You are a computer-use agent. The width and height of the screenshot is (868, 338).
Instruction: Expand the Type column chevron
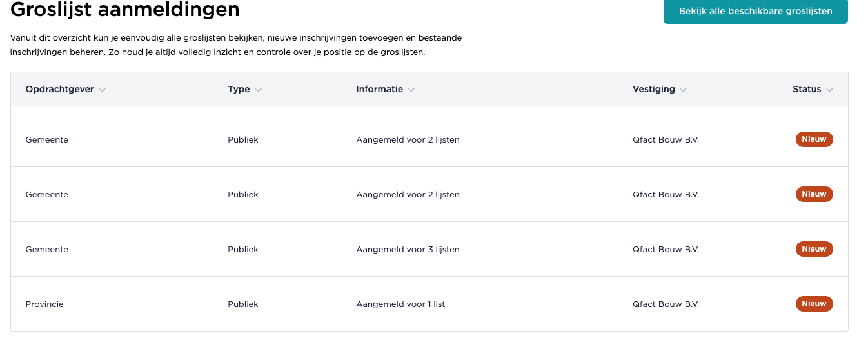click(x=258, y=90)
